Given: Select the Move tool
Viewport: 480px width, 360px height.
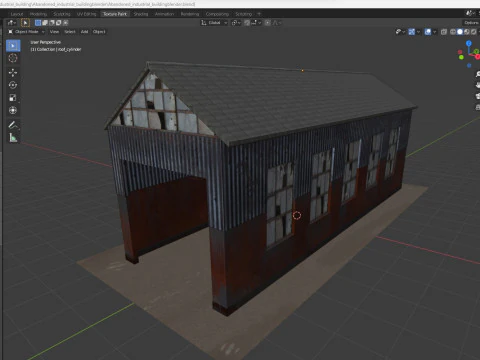Looking at the screenshot, I should coord(13,72).
